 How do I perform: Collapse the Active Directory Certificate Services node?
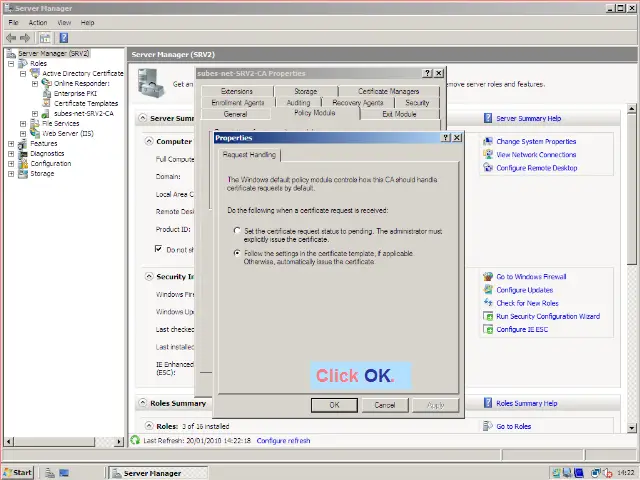[x=23, y=74]
